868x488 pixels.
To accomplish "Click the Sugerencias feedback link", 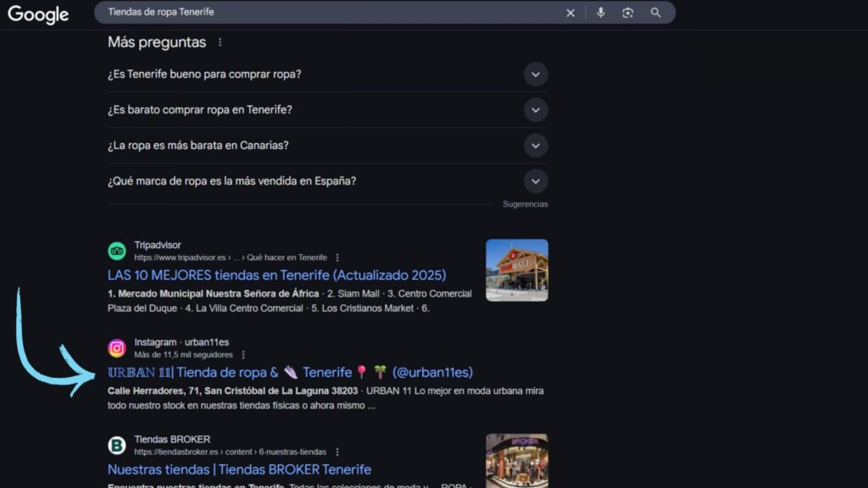I will [525, 204].
